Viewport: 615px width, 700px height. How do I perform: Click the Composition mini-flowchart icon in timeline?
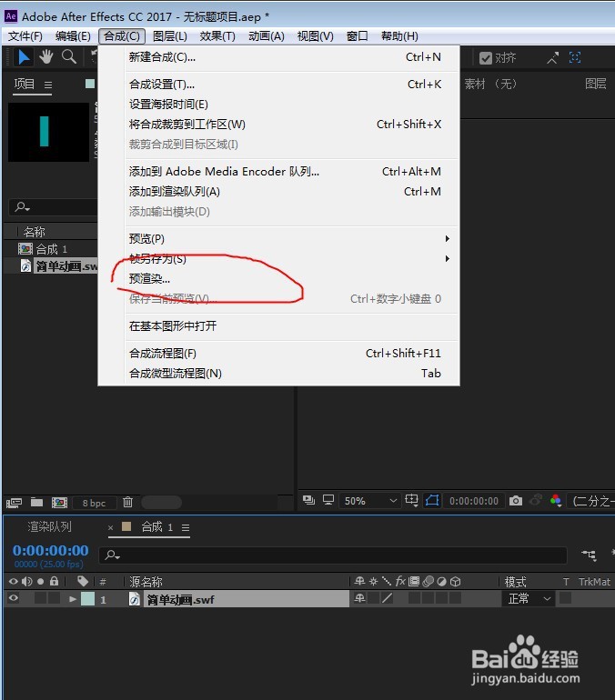590,555
